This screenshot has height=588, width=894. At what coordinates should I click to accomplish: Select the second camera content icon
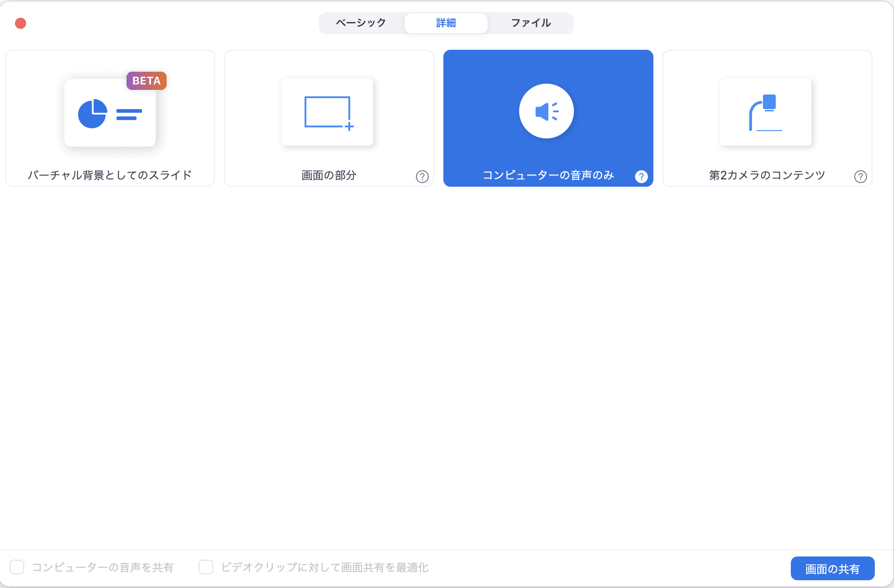pos(766,112)
